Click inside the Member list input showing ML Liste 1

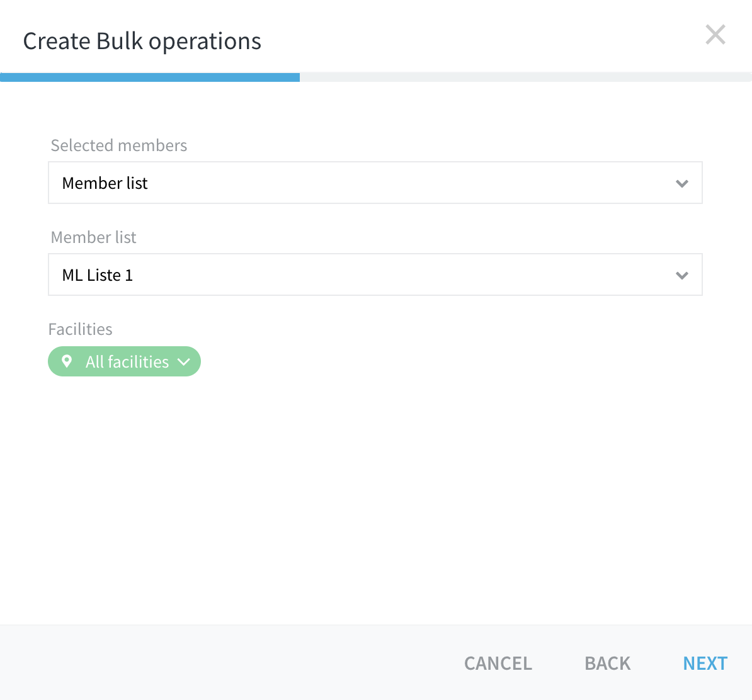(252, 275)
